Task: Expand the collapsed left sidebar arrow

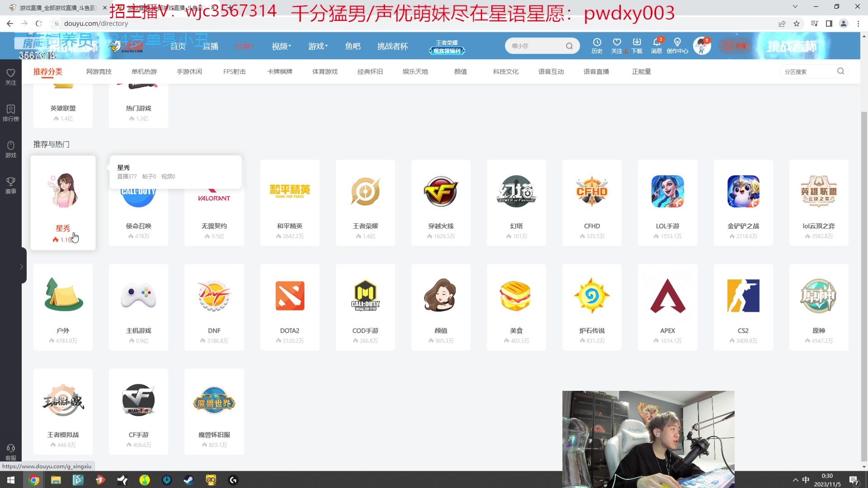Action: coord(21,267)
